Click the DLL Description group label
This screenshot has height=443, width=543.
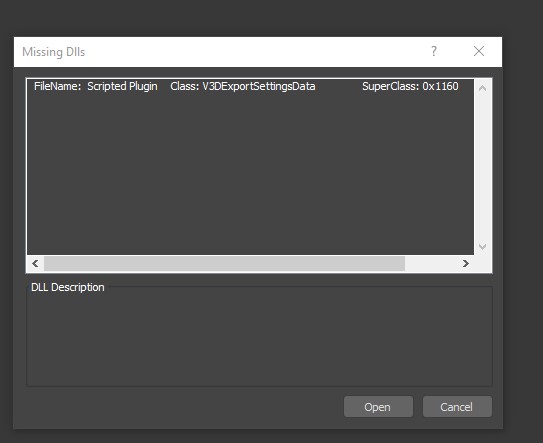click(x=68, y=287)
